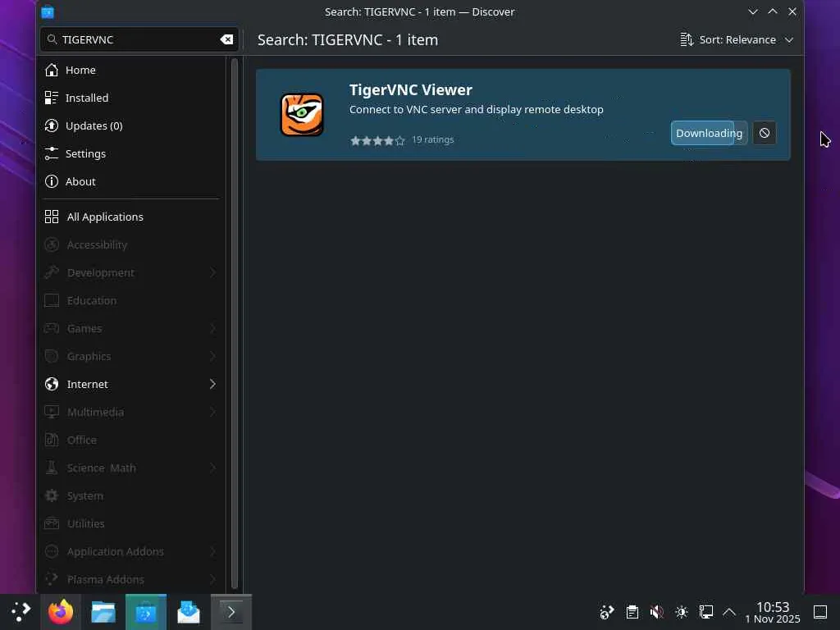Open the About page
This screenshot has width=840, height=630.
131,181
